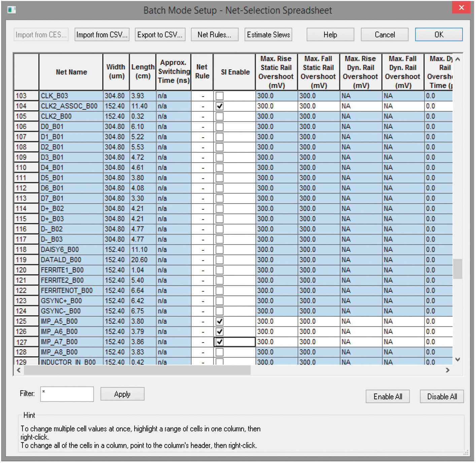Click the app icon in title bar
This screenshot has height=463, width=476.
pyautogui.click(x=12, y=10)
